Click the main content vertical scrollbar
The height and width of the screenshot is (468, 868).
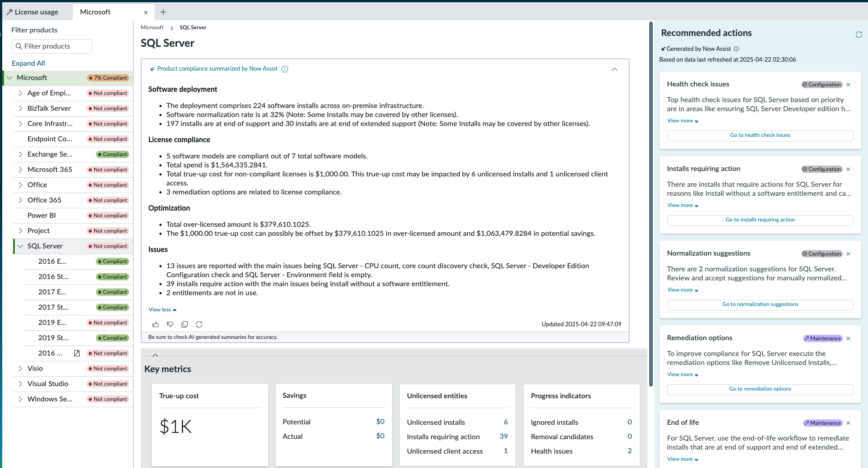[651, 204]
